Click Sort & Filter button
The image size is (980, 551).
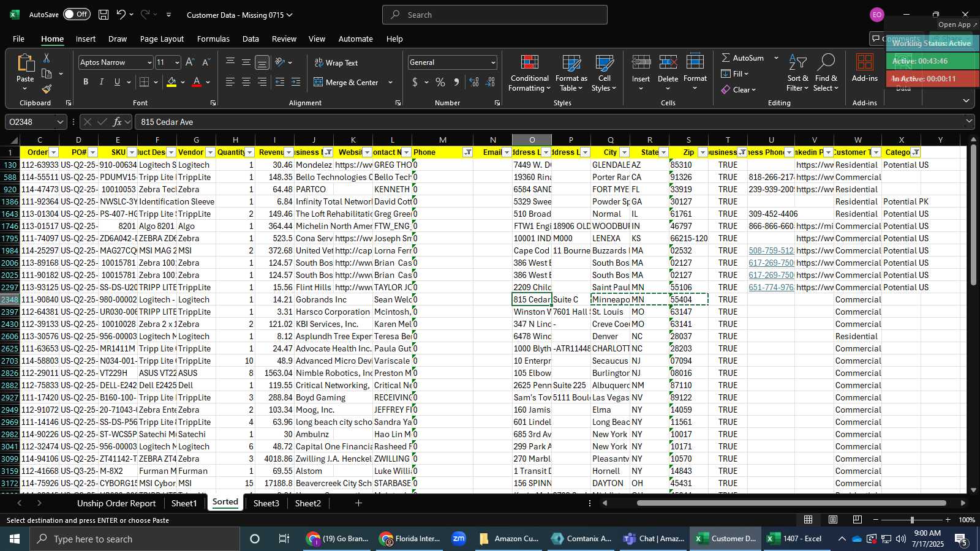click(x=797, y=73)
